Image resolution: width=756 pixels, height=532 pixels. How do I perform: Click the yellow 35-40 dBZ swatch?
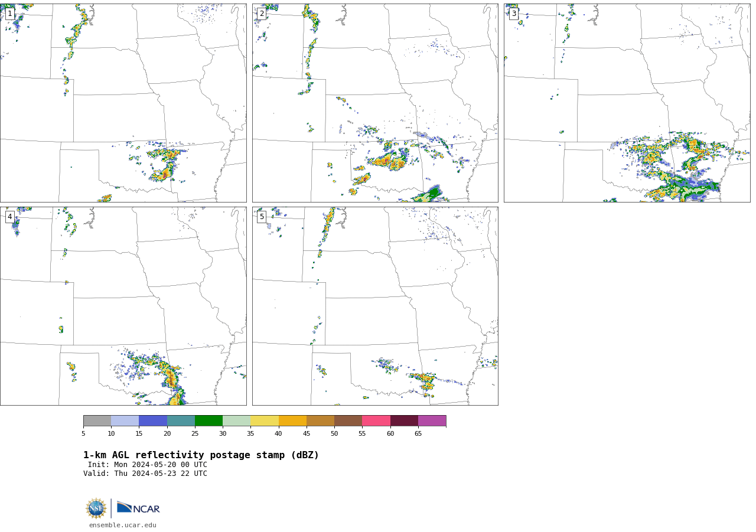pos(265,421)
